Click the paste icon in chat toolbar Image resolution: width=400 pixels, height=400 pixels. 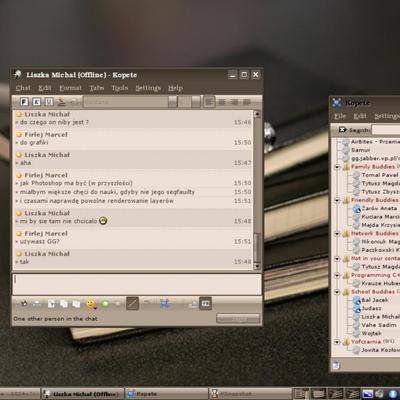tap(76, 304)
